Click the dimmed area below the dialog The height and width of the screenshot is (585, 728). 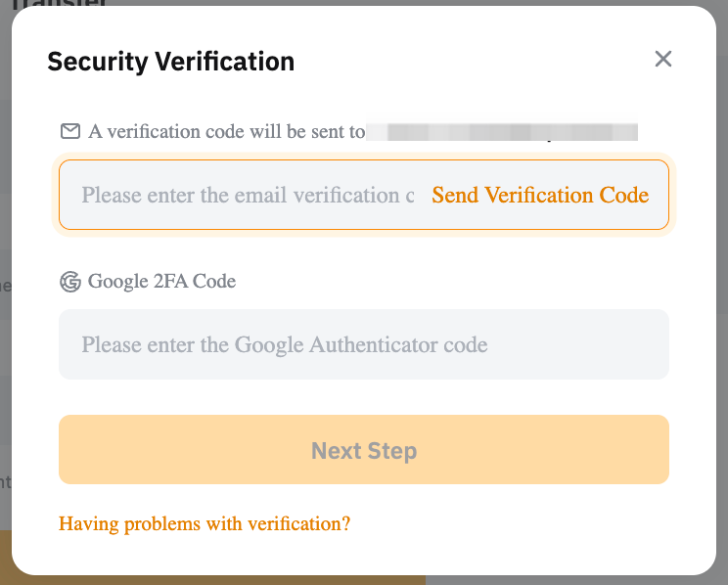(x=587, y=580)
